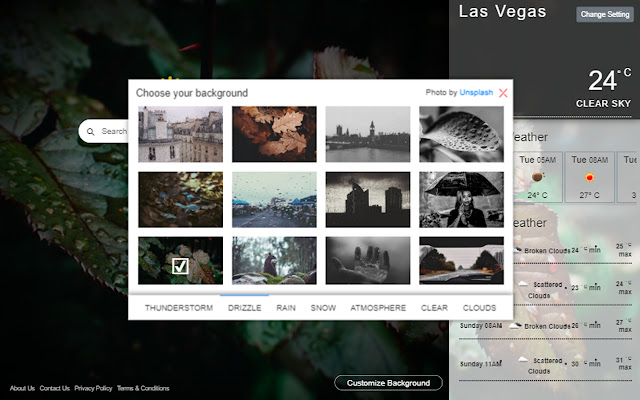Open the Privacy Policy footer link
The width and height of the screenshot is (640, 400).
pos(93,388)
